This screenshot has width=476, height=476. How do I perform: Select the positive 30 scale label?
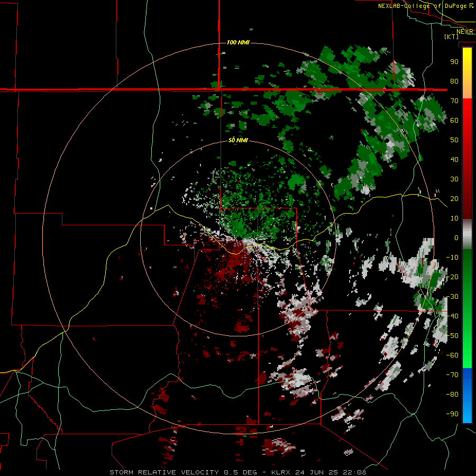coord(454,179)
